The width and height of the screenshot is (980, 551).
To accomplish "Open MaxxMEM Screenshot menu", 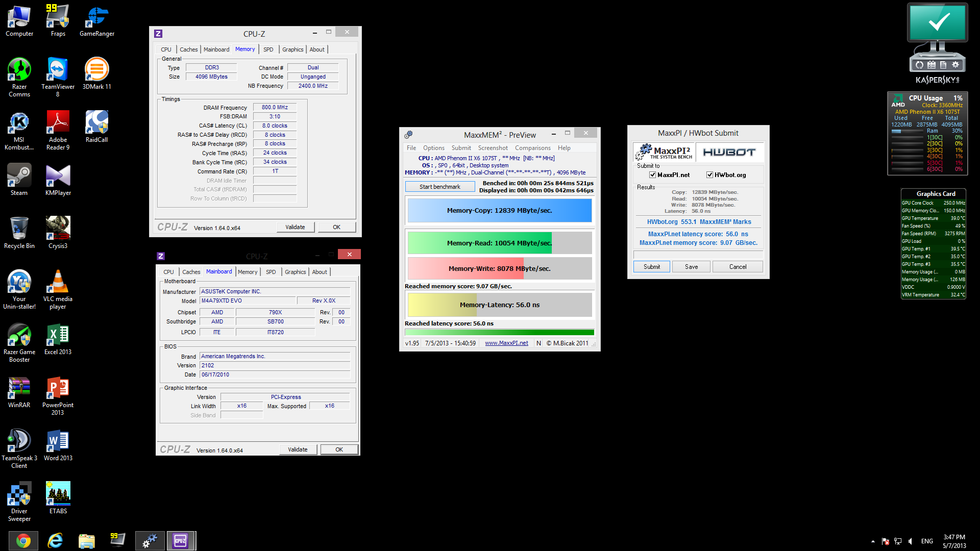I will (x=493, y=148).
